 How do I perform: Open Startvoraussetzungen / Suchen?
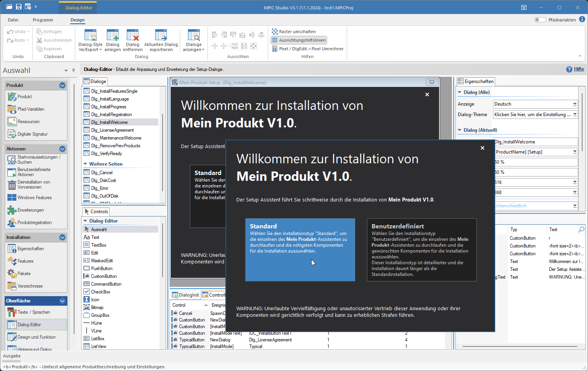click(x=36, y=159)
